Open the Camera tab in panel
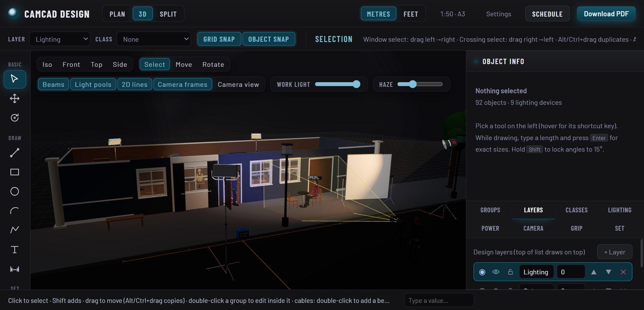644x310 pixels. click(533, 228)
